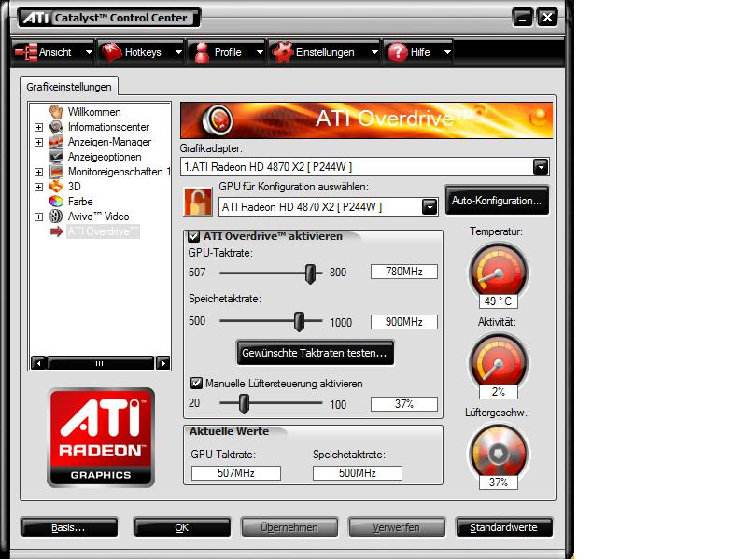Open the GPU für Konfiguration dropdown
This screenshot has height=560, width=747.
430,206
